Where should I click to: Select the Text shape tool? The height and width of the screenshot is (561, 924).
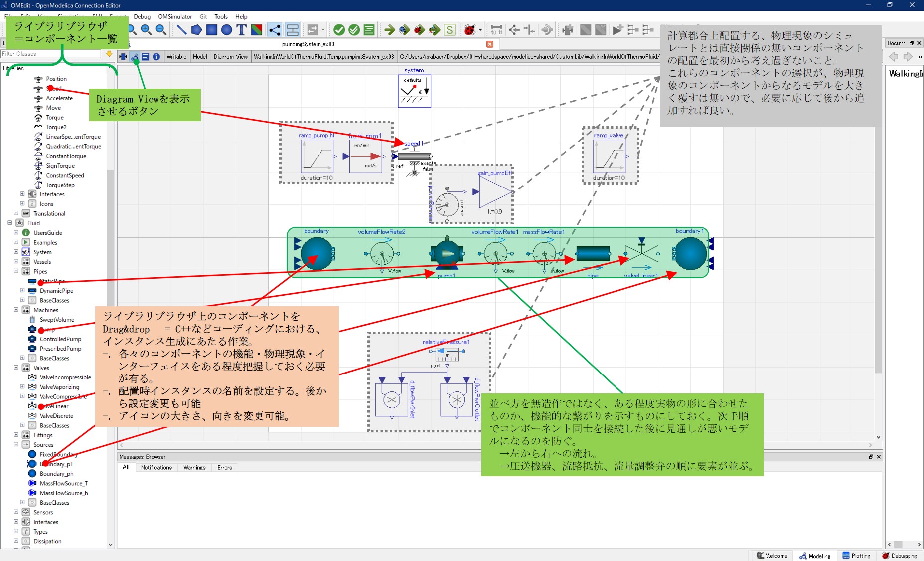tap(242, 30)
